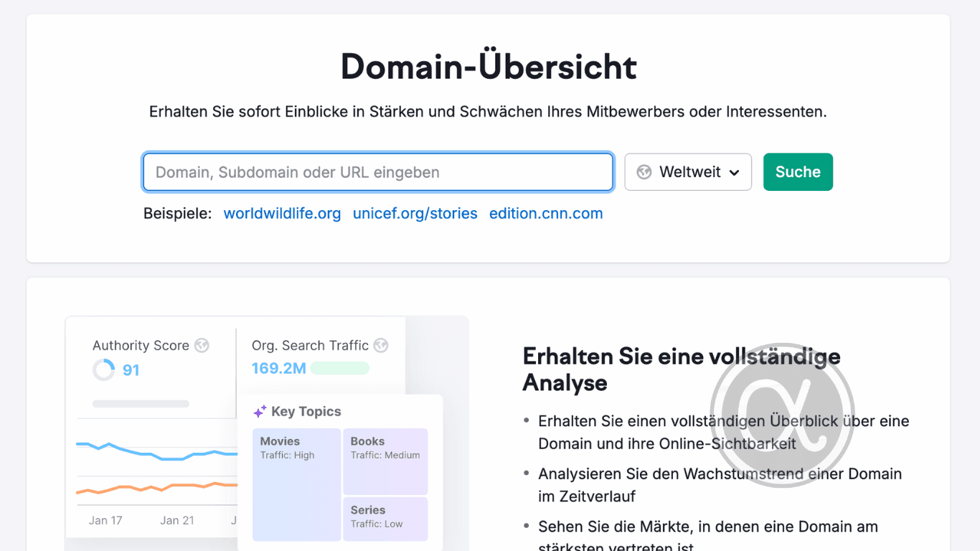
Task: Click the domain, subdomain or URL input field
Action: point(378,172)
